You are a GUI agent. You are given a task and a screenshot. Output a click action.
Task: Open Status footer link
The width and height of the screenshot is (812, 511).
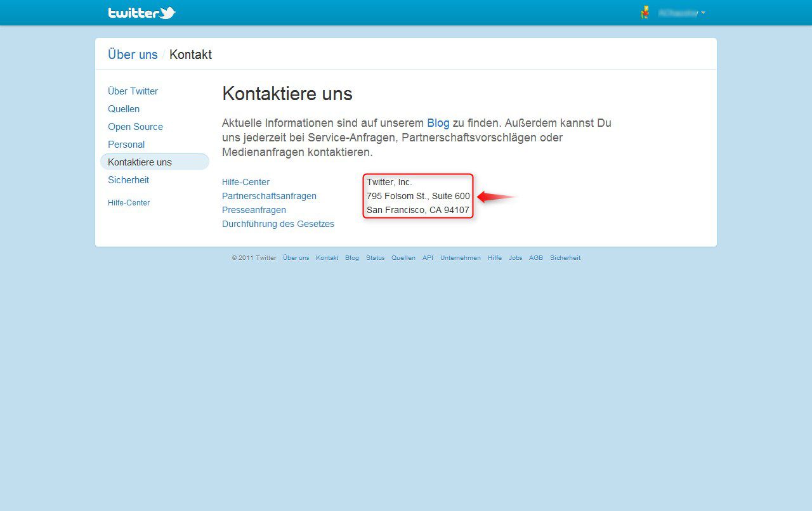[376, 258]
